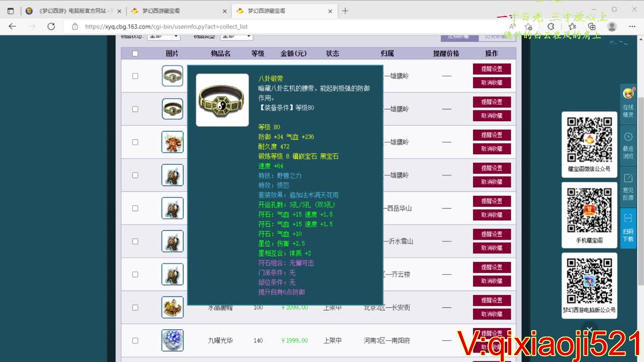The height and width of the screenshot is (362, 644).
Task: Open the 八卦锻带 item thumbnail image
Action: tap(221, 100)
